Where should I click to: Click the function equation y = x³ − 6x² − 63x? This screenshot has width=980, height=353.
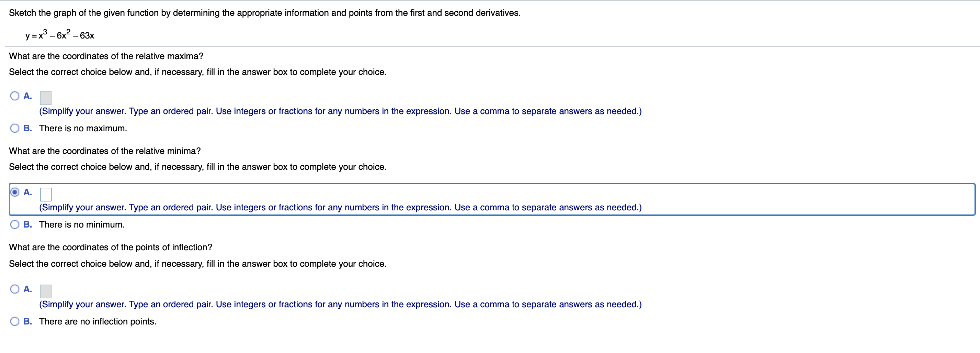point(60,35)
